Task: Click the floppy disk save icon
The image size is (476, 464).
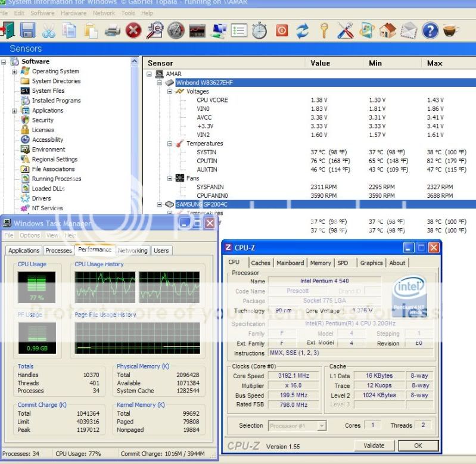Action: [27, 30]
